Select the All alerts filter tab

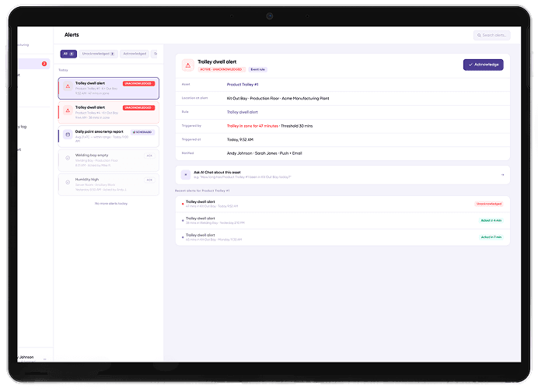pyautogui.click(x=68, y=54)
